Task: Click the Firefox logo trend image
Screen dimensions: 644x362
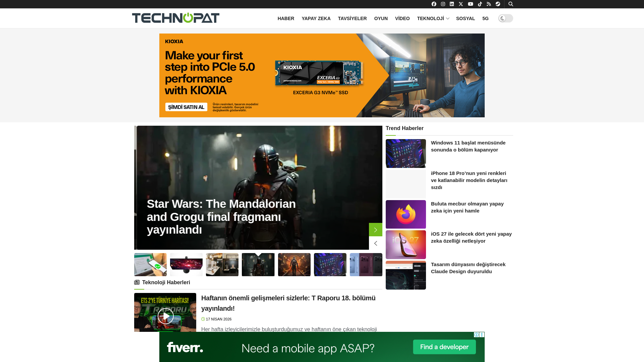Action: [406, 215]
